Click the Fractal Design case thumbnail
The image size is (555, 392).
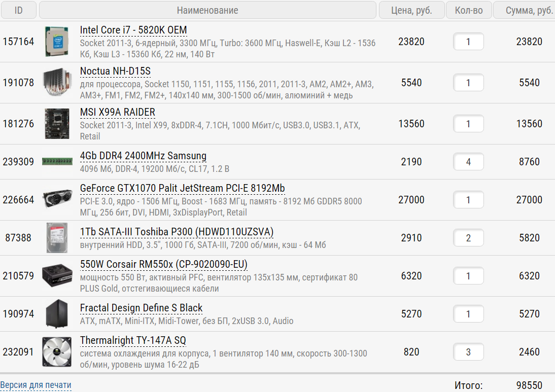click(x=57, y=314)
